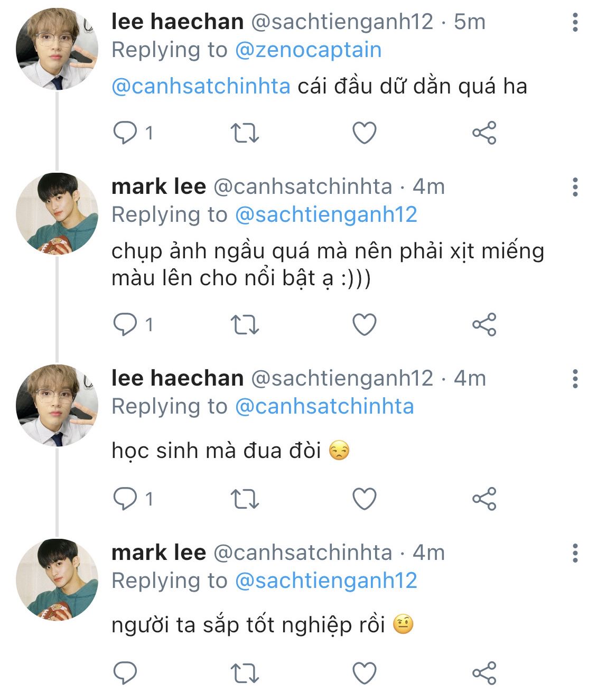This screenshot has width=616, height=692.
Task: Open more options on mark lee's first tweet
Action: [x=575, y=187]
